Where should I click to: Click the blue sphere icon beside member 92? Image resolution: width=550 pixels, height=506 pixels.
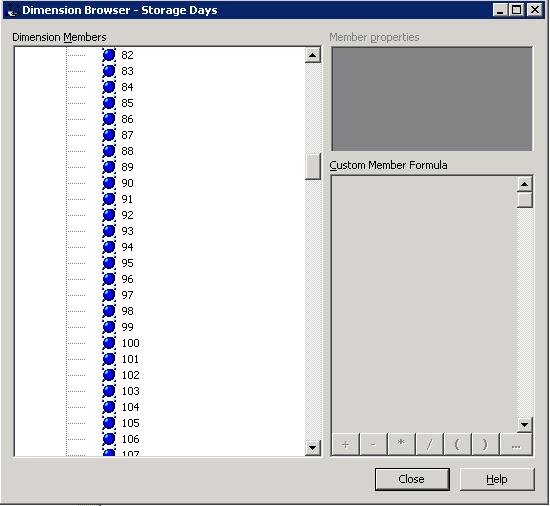tap(109, 215)
